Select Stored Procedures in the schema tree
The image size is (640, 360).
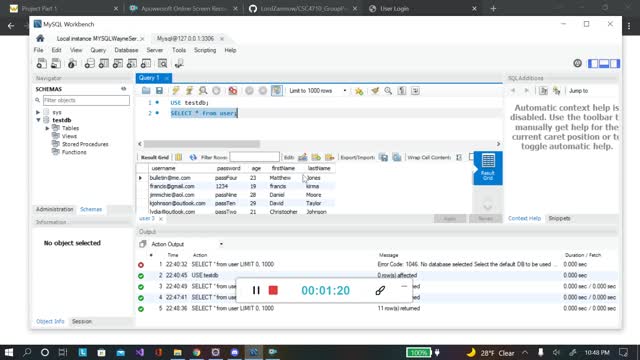[85, 144]
